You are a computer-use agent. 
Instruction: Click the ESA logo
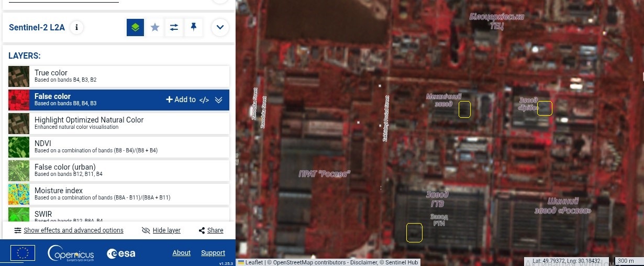coord(121,253)
